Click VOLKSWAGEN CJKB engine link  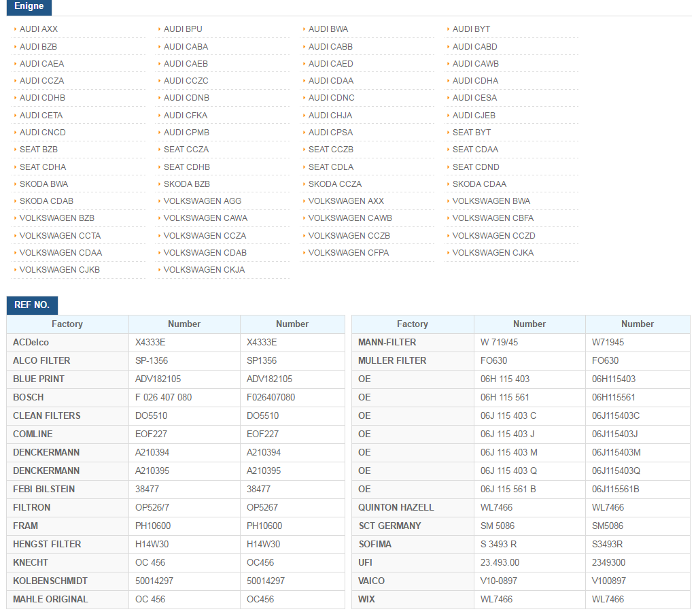[x=60, y=269]
